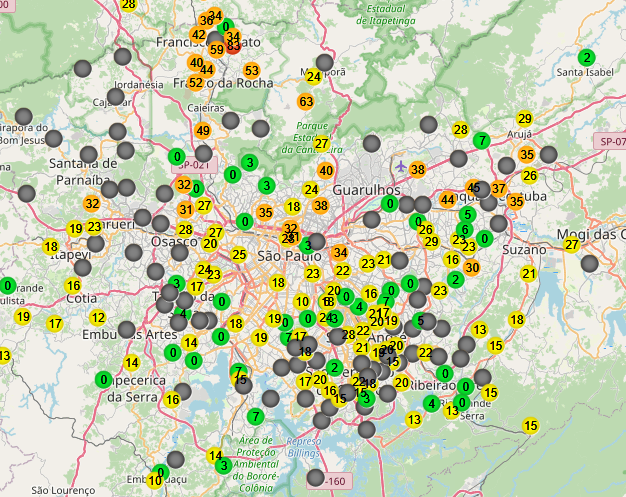Select the orange 63 marker near Mairiporã
The width and height of the screenshot is (626, 497).
(x=305, y=101)
